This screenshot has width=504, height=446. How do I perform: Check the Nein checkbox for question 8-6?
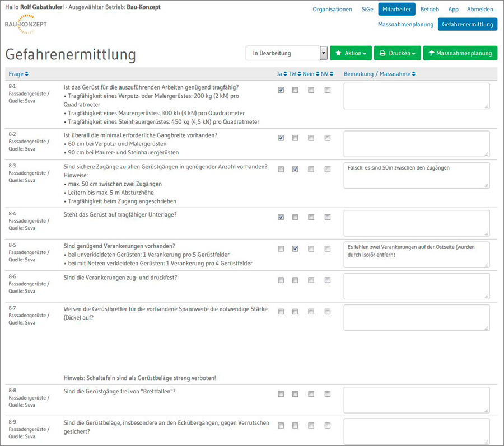point(311,280)
